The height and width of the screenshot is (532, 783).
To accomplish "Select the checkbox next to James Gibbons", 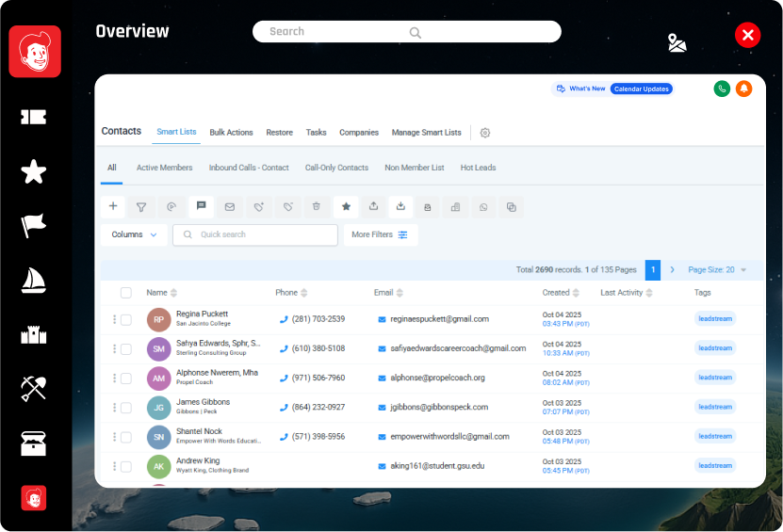I will click(x=126, y=408).
